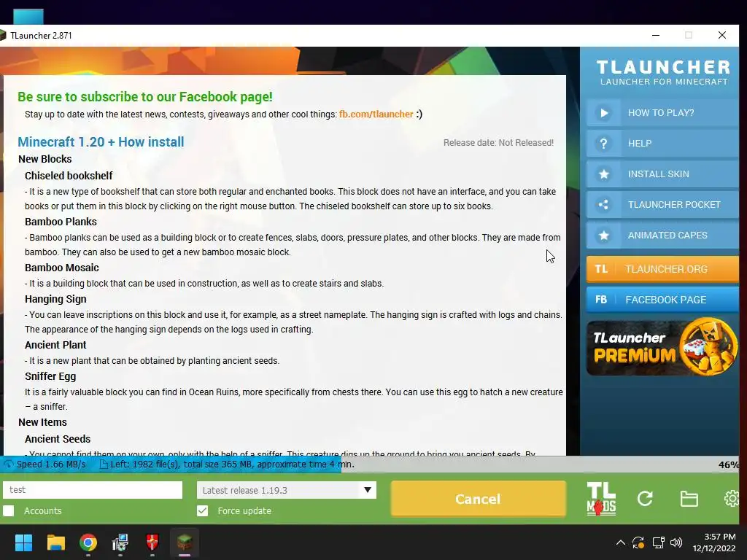Click the download progress bar
The image size is (747, 560).
[x=369, y=464]
